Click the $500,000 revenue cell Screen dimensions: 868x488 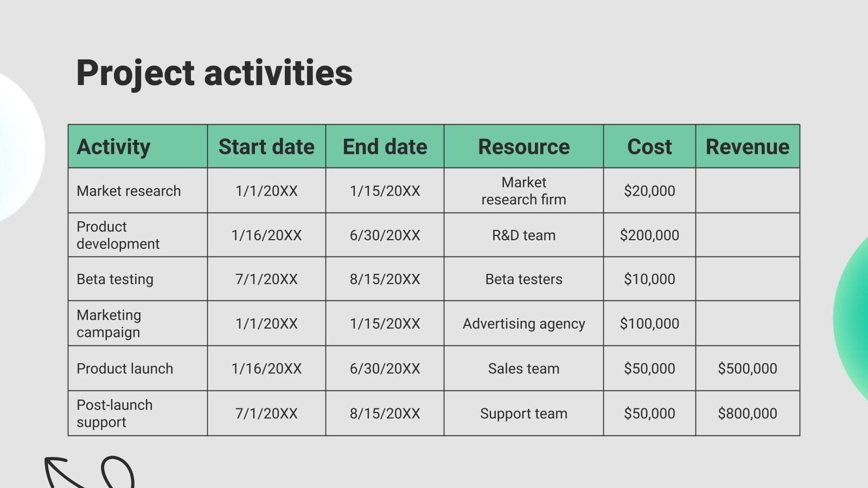pyautogui.click(x=747, y=369)
